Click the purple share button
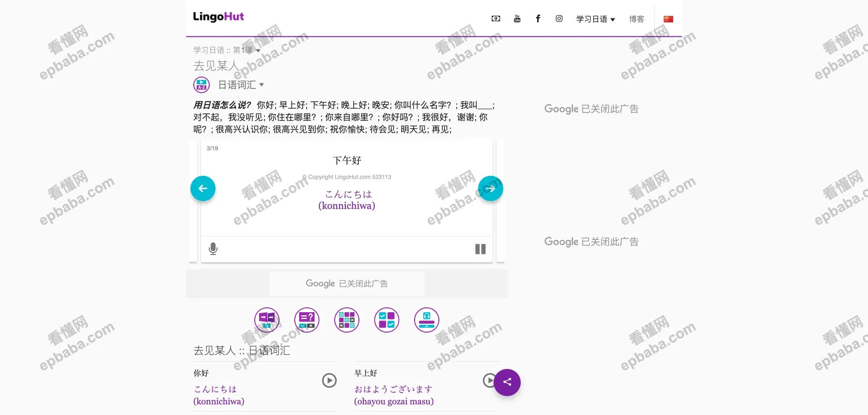This screenshot has width=868, height=415. coord(507,383)
